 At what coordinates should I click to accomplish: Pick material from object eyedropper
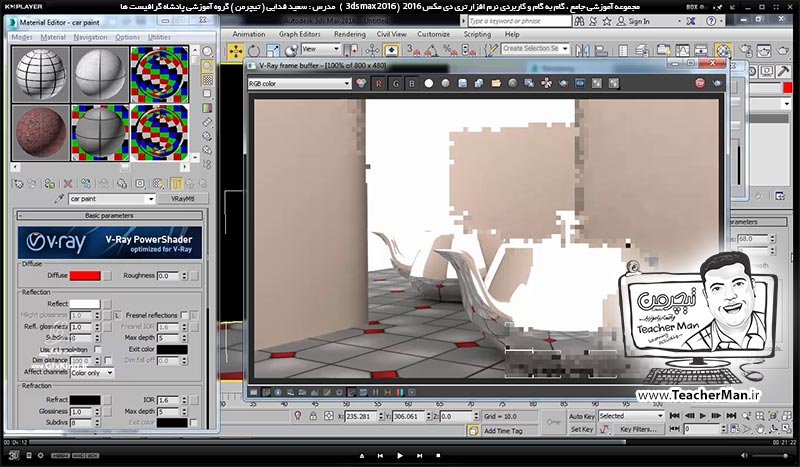pos(59,199)
